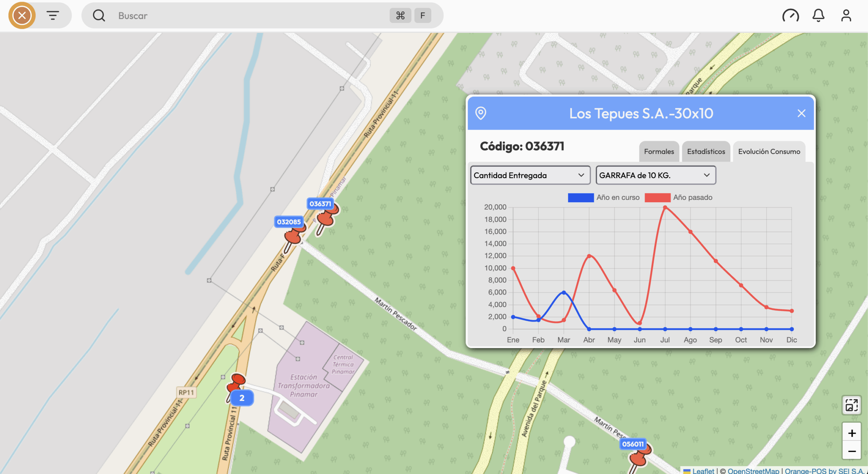Click the search magnifier icon
This screenshot has height=474, width=868.
point(99,15)
